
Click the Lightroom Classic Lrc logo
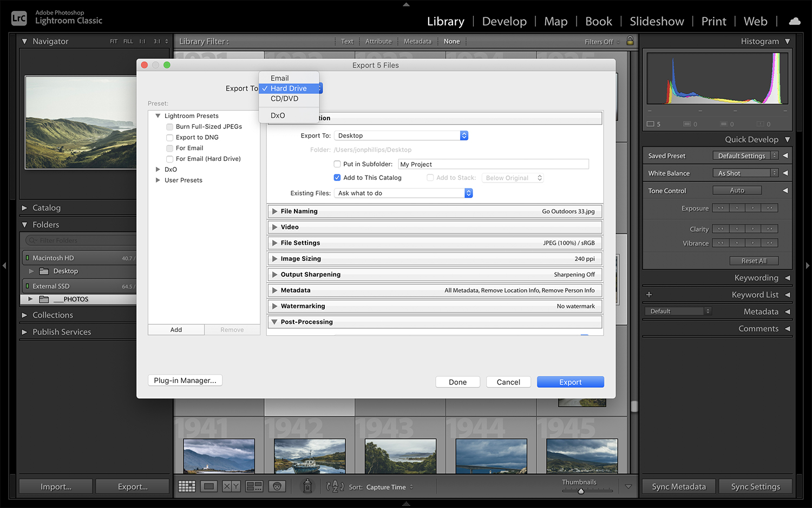click(19, 18)
